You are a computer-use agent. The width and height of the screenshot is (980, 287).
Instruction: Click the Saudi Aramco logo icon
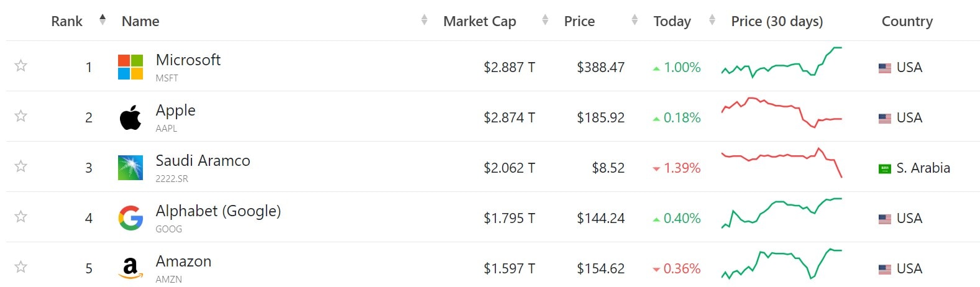(x=131, y=168)
